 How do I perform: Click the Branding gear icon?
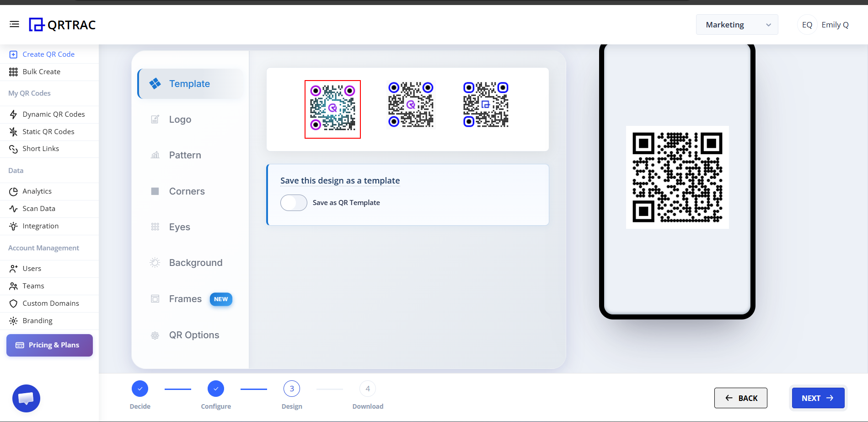tap(13, 321)
